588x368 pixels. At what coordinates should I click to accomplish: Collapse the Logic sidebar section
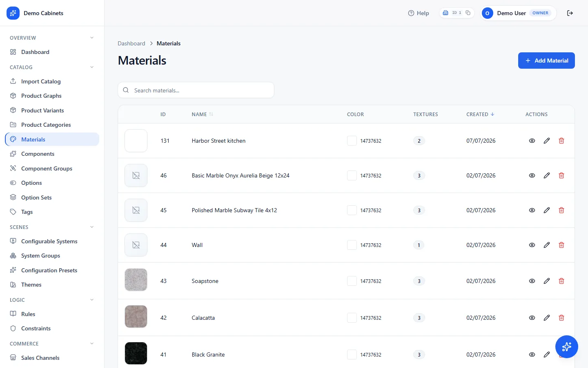tap(92, 300)
